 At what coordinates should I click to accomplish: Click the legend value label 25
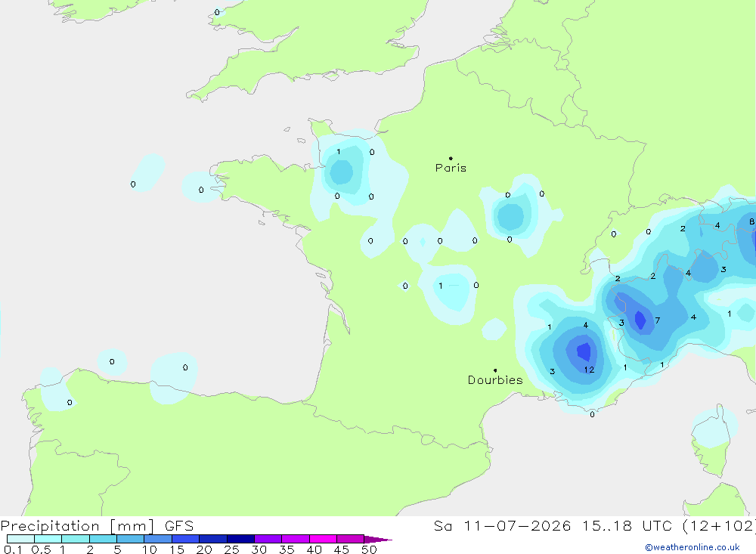pos(231,549)
